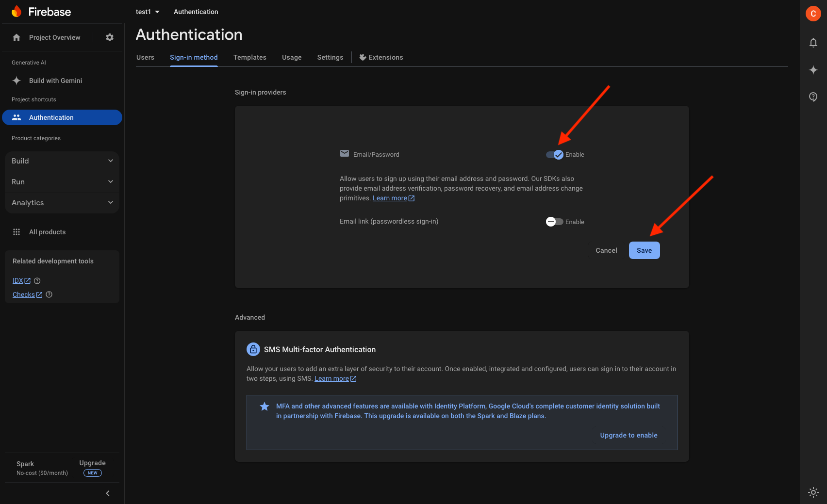Click external link icon beside SMS Learn more
The height and width of the screenshot is (504, 827).
(353, 379)
